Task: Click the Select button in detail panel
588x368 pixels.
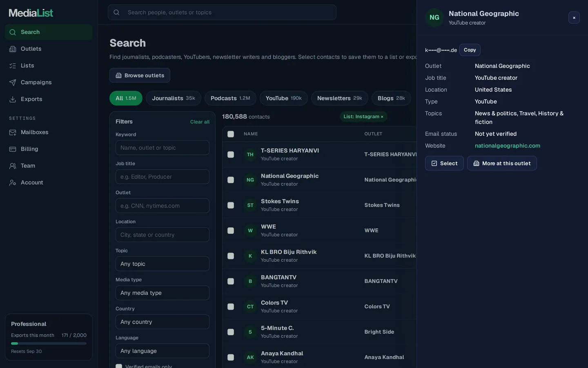Action: [x=444, y=163]
